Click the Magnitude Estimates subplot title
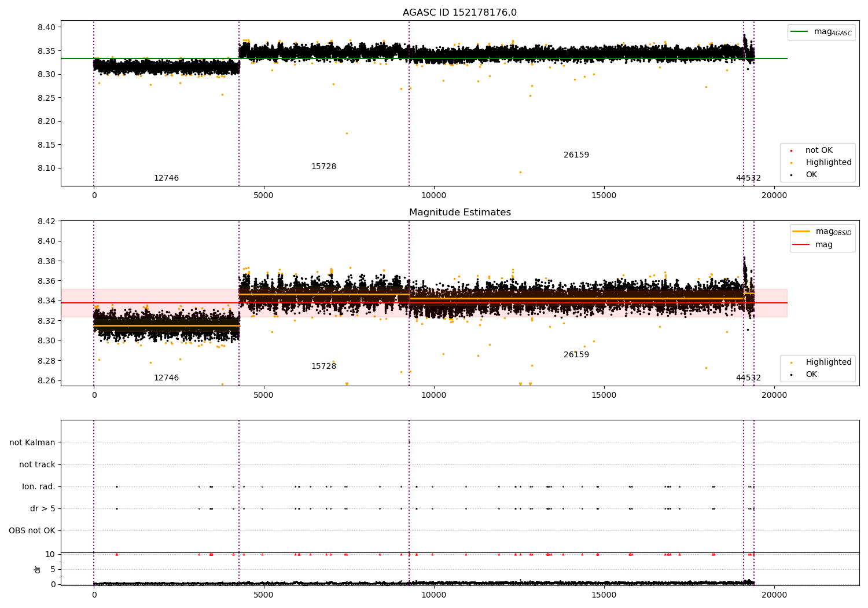 click(x=459, y=213)
